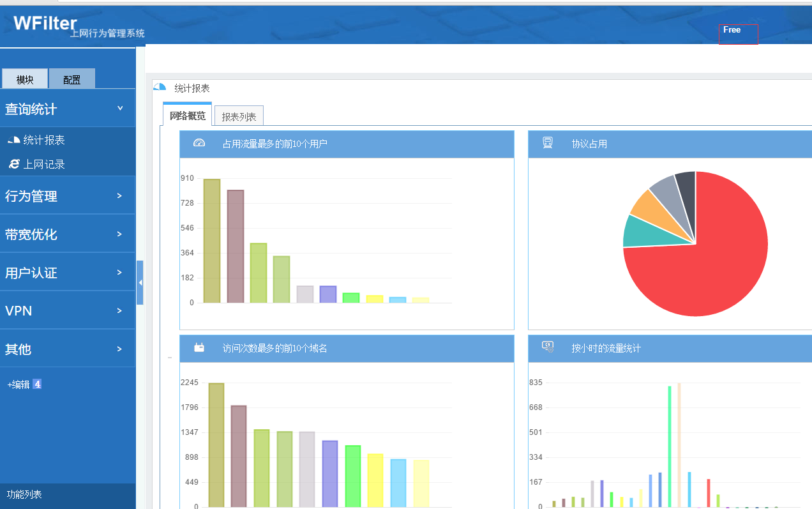Click the icon beside 按小时的流量统计
Screen dimensions: 812x509
[548, 347]
